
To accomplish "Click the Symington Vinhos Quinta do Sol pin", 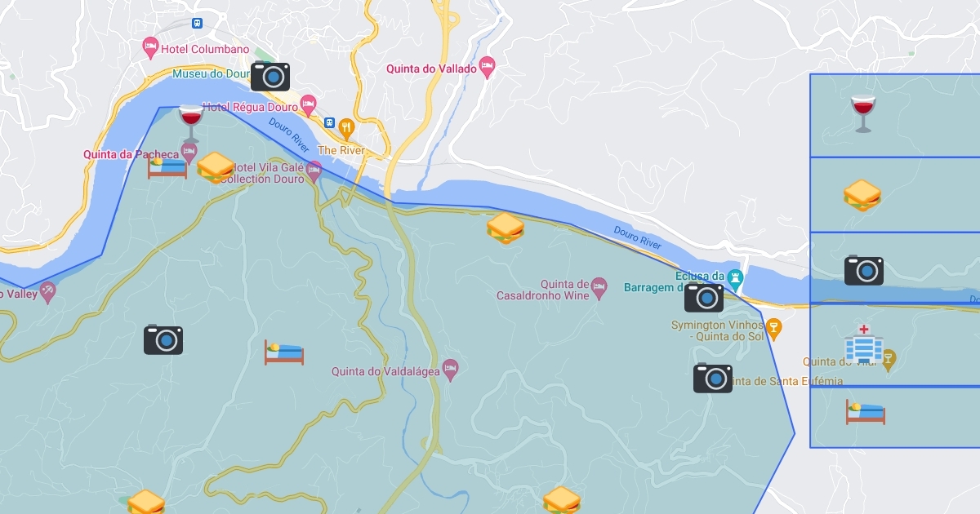I will 774,330.
